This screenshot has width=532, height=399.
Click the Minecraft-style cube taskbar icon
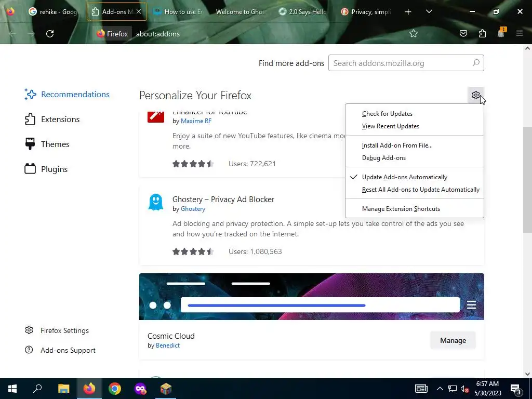(166, 389)
